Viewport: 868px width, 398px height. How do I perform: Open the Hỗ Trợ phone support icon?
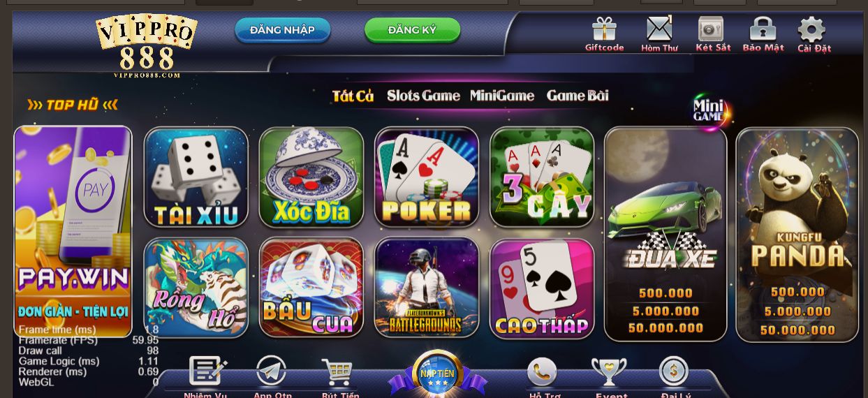click(x=542, y=372)
